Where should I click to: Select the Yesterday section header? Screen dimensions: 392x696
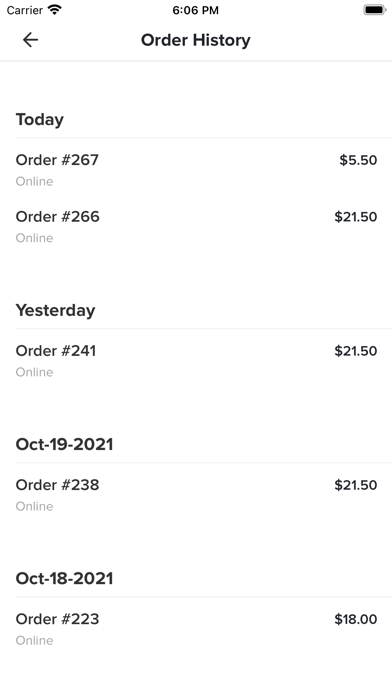(55, 310)
